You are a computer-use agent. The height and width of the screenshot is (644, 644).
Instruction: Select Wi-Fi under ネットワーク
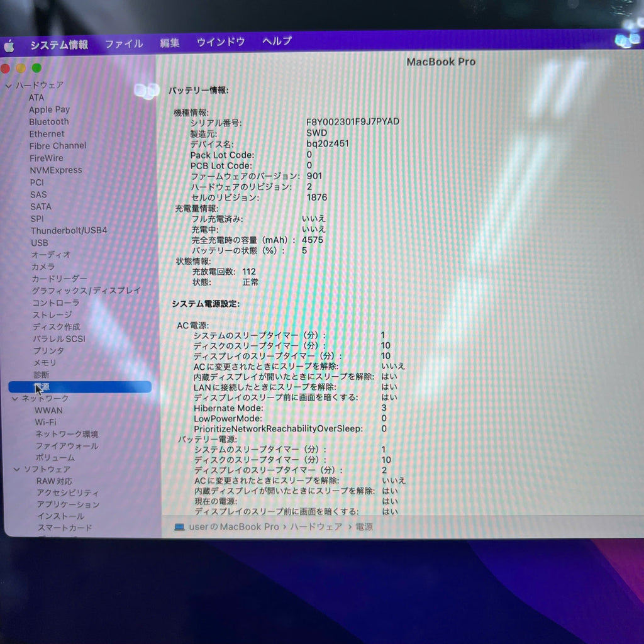45,422
